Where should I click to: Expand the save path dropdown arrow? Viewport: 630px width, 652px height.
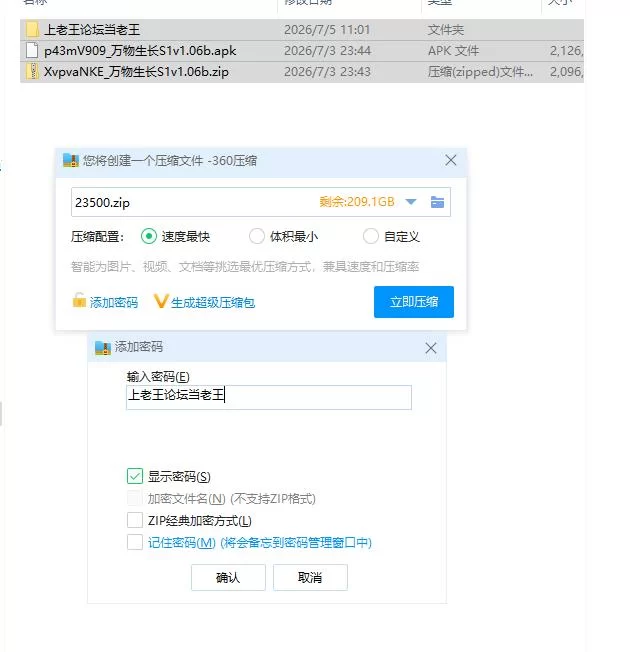[x=411, y=202]
